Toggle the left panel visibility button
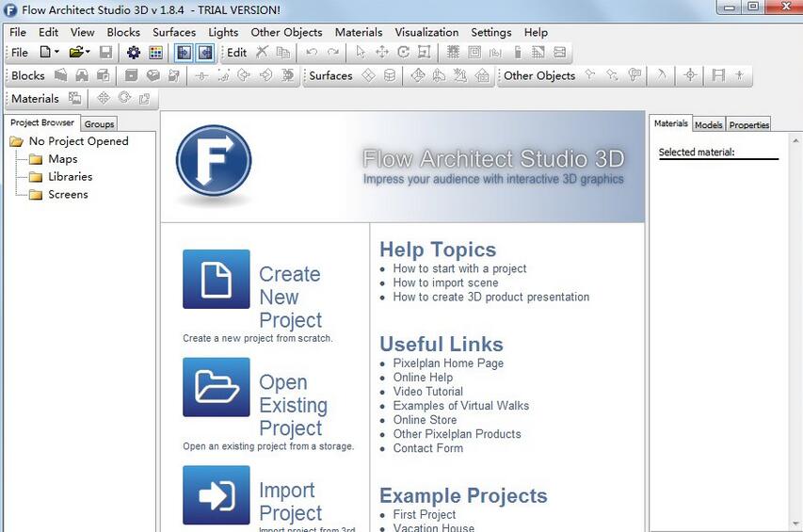This screenshot has width=803, height=532. pyautogui.click(x=184, y=52)
